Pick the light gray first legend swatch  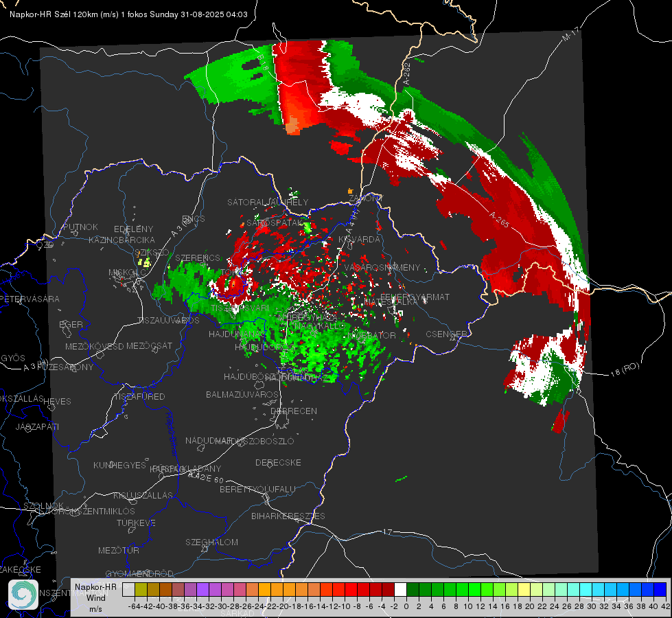(x=128, y=589)
